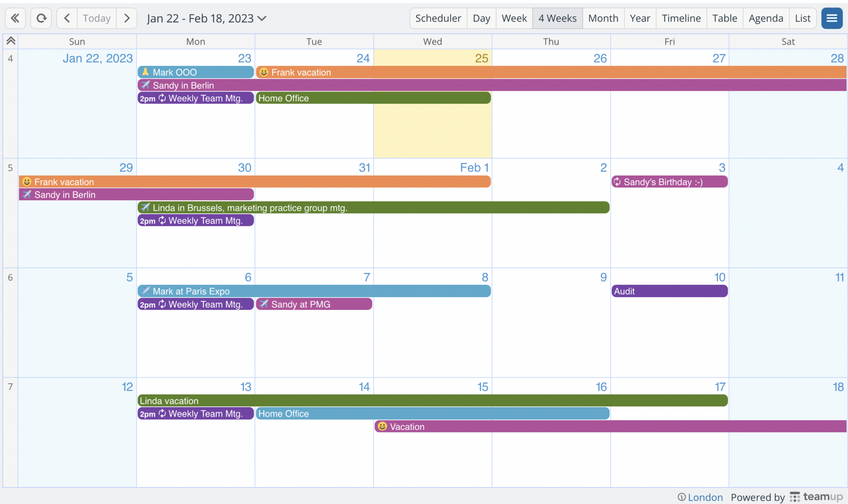Jump back using the double-chevron icon

coord(15,18)
